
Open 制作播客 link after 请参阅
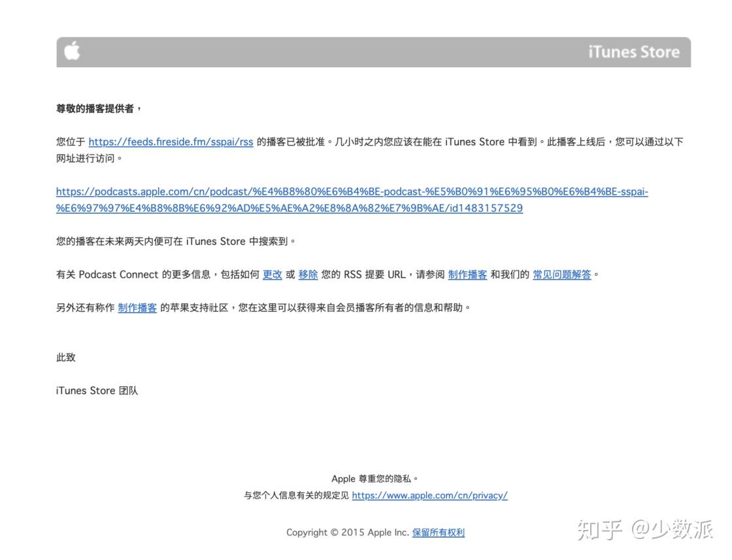pyautogui.click(x=467, y=274)
